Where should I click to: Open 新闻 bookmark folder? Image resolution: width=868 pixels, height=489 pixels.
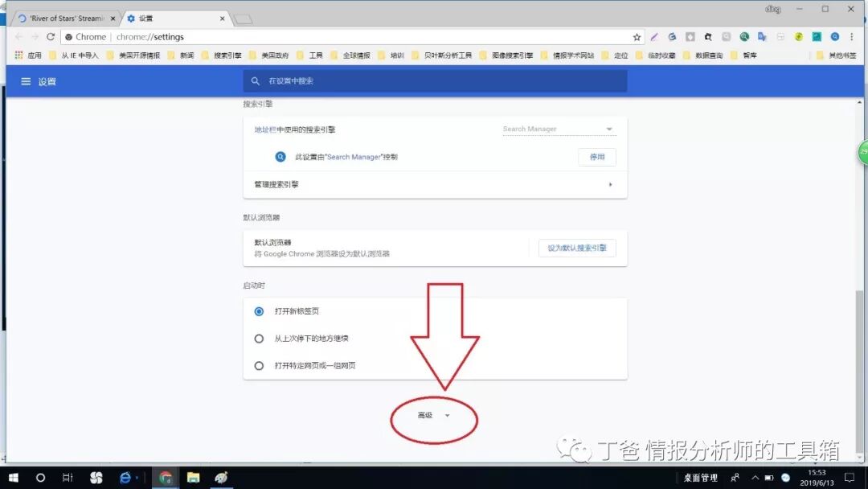[181, 55]
